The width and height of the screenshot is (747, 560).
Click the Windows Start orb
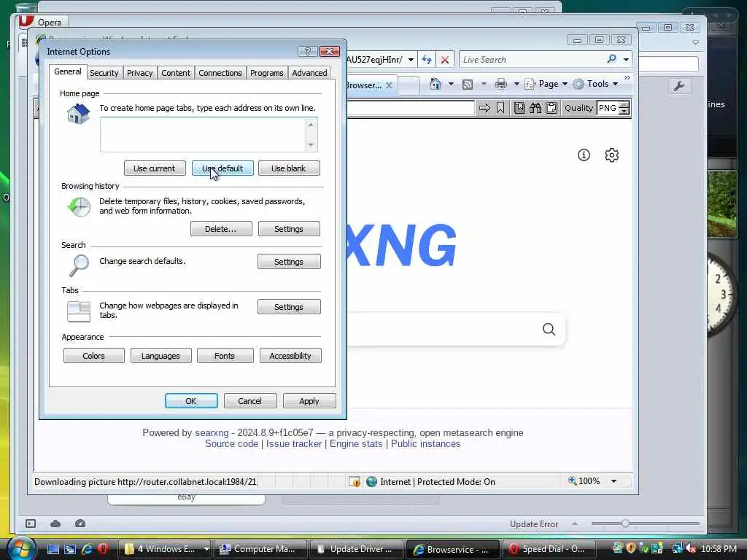pyautogui.click(x=21, y=548)
